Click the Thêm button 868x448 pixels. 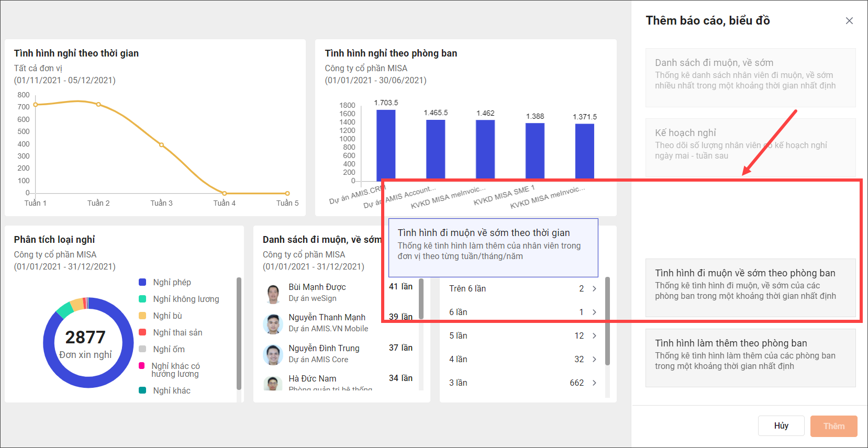click(x=834, y=426)
